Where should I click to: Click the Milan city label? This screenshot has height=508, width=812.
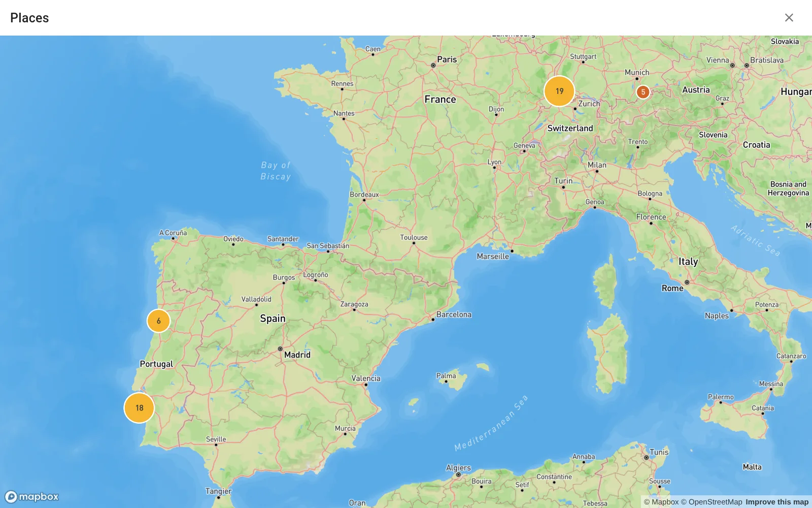[597, 165]
